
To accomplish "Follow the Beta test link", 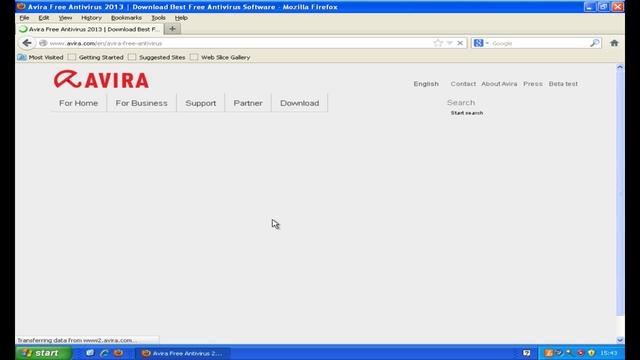I will pos(563,84).
